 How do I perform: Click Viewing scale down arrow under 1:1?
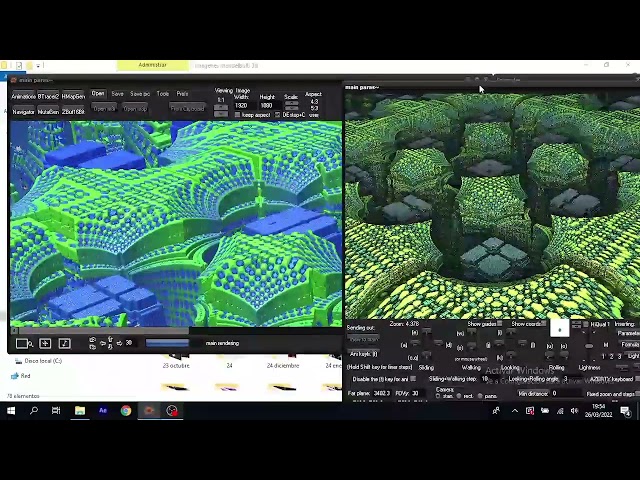tap(221, 114)
